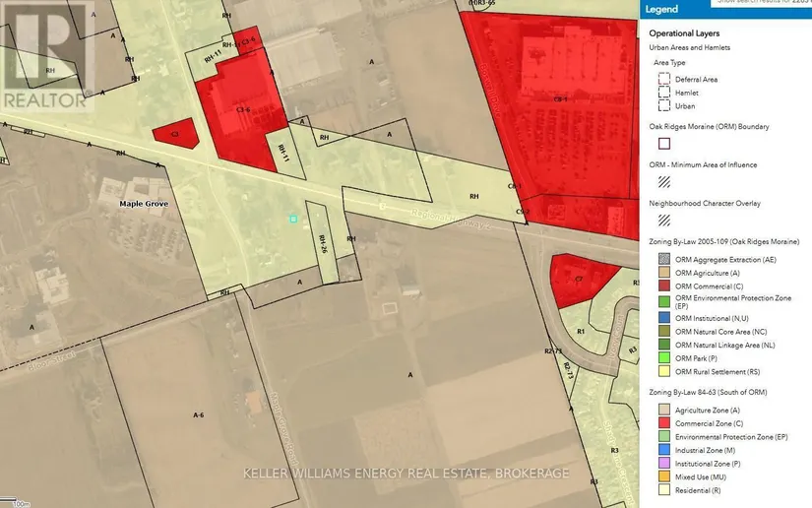812x508 pixels.
Task: Click 'Zoning By-Law 2005-109 (Oak Ridges Moraine)' title
Action: click(725, 242)
